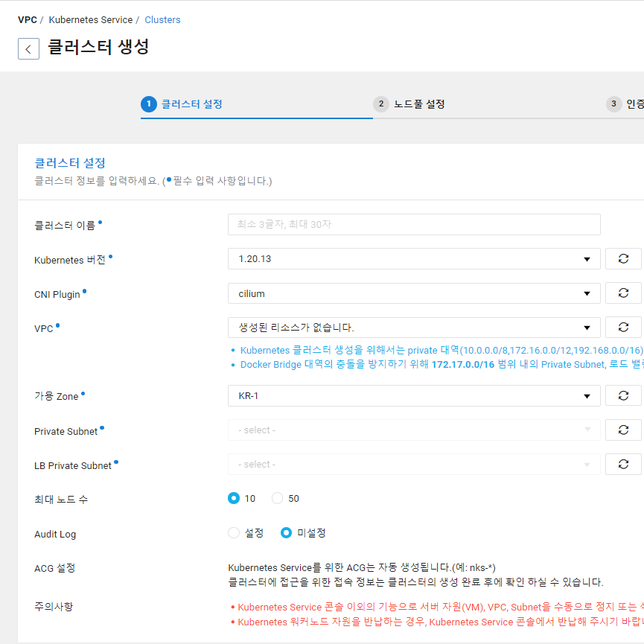Open the LB Private Subnet select dropdown
Screen dimensions: 644x644
click(x=414, y=464)
